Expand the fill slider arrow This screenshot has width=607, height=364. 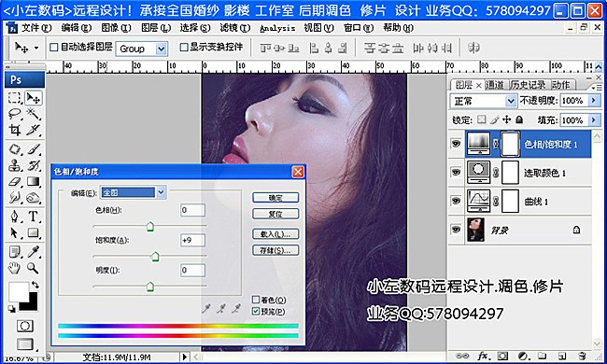594,119
